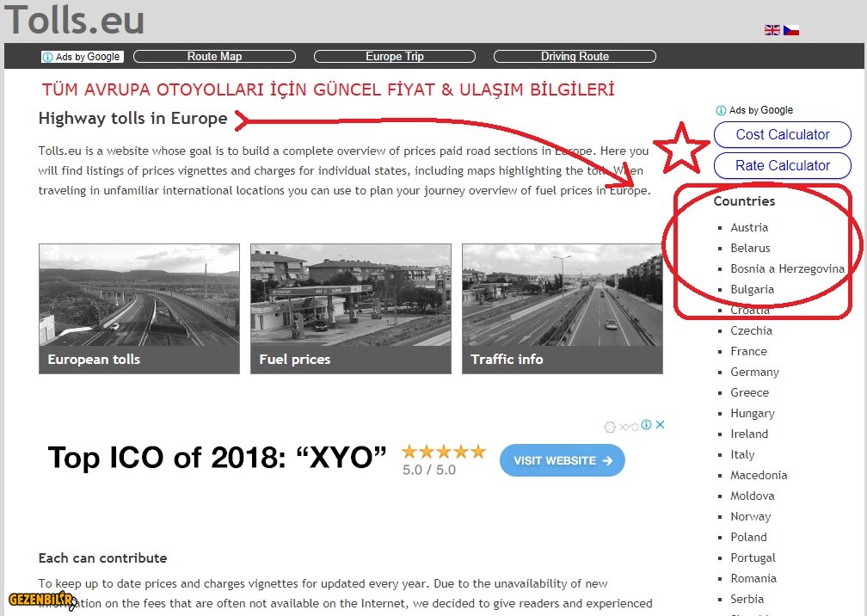Open the Route Map ad link
Screen dimensions: 867x616
click(x=214, y=57)
